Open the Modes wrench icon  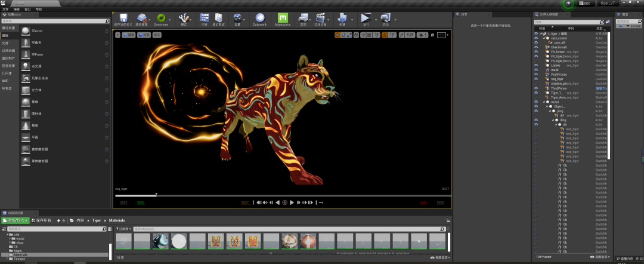point(184,18)
